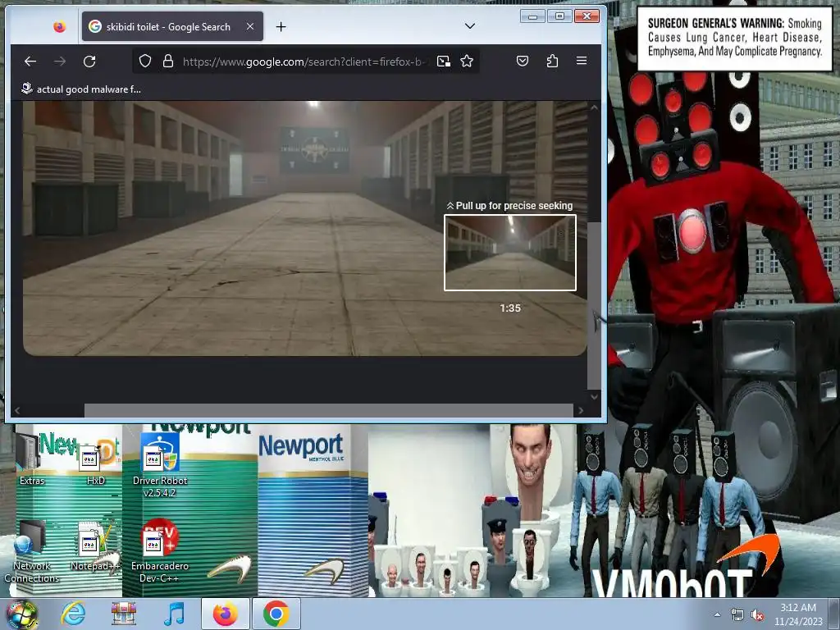The height and width of the screenshot is (630, 840).
Task: Select the Extras desktop icon
Action: coord(30,459)
